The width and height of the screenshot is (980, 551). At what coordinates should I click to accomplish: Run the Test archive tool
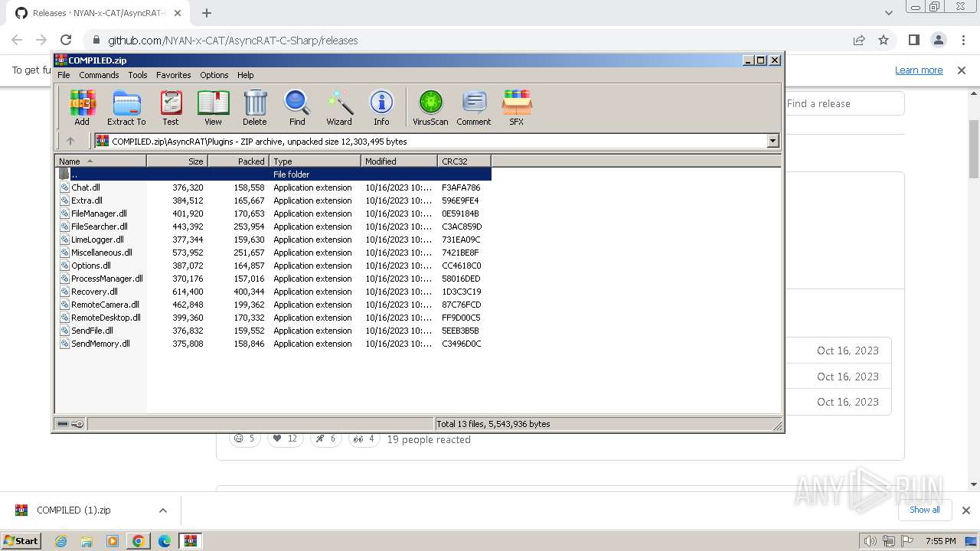[171, 107]
